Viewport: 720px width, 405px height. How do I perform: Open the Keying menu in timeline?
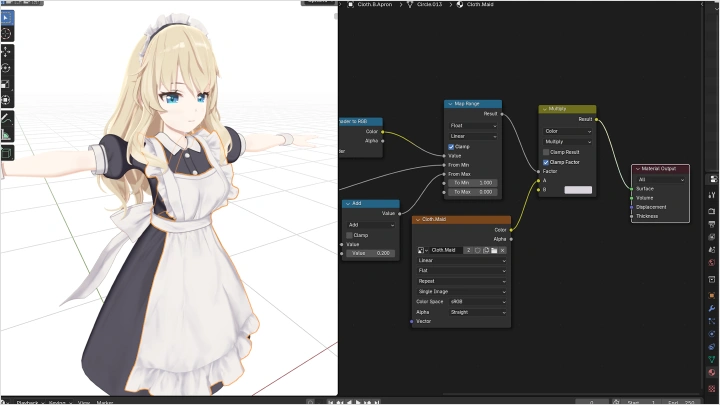coord(57,402)
